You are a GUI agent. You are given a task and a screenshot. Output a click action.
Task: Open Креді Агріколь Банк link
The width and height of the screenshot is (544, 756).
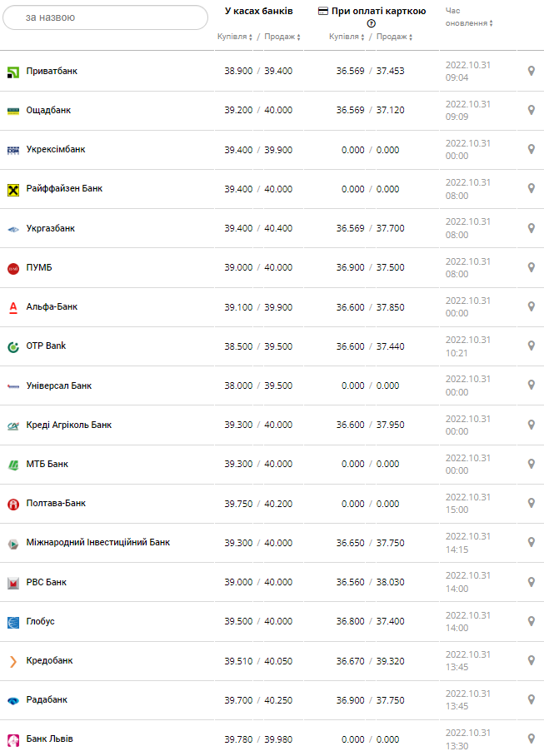tap(68, 425)
